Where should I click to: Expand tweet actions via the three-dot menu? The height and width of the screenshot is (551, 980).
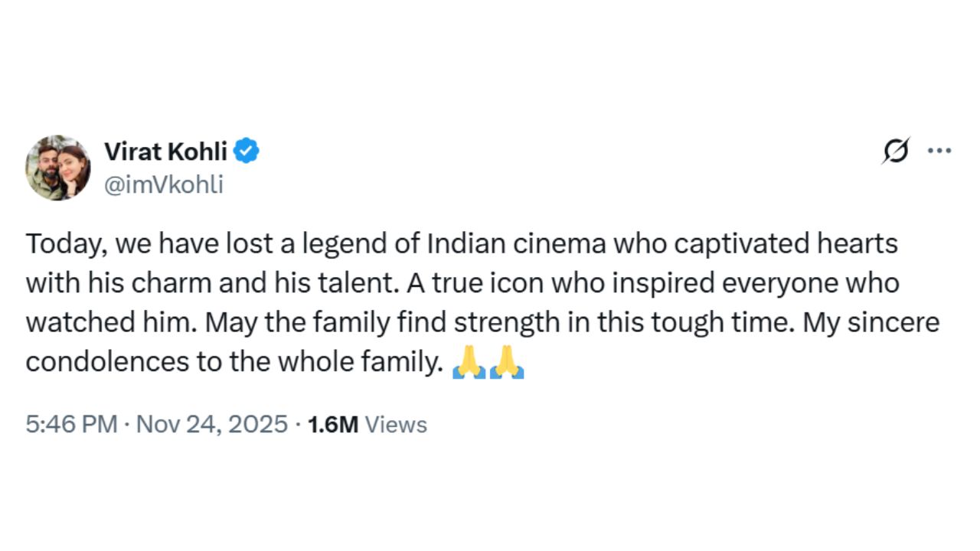pyautogui.click(x=939, y=151)
